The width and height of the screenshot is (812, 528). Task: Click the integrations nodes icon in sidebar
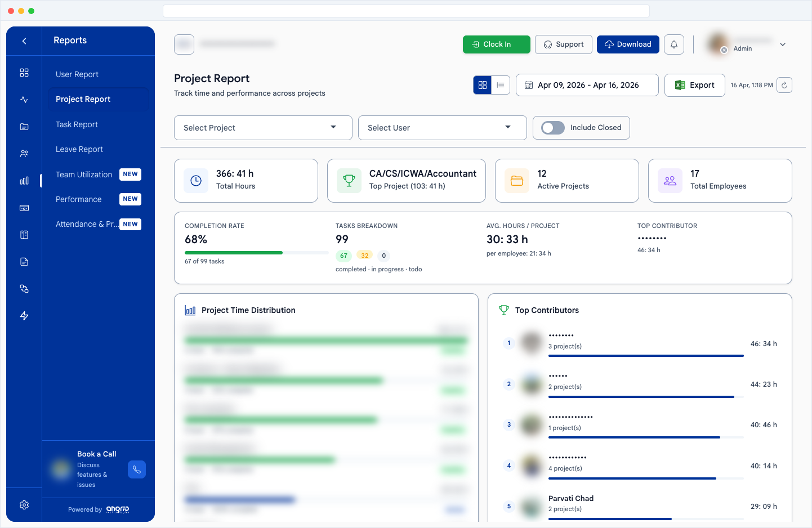coord(24,288)
